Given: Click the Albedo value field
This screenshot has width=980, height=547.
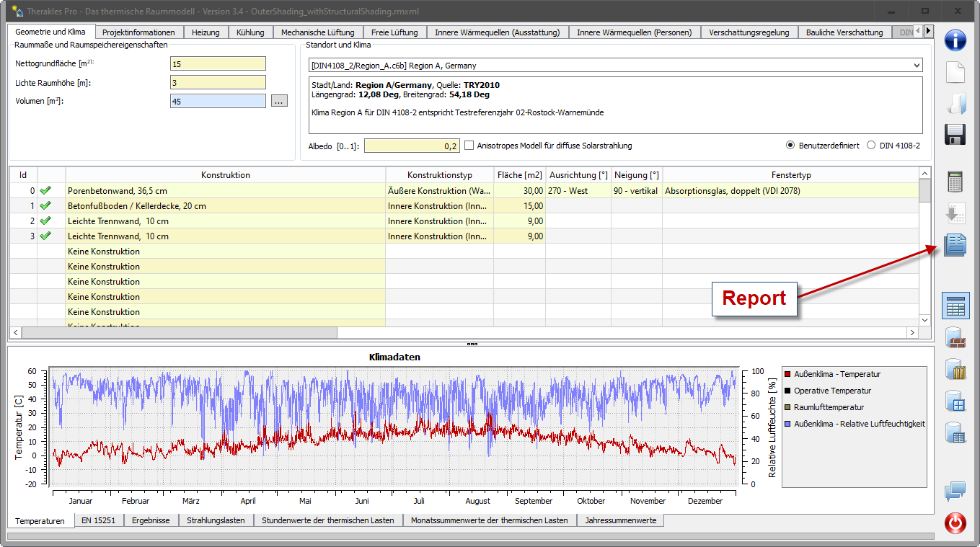Looking at the screenshot, I should click(x=412, y=146).
